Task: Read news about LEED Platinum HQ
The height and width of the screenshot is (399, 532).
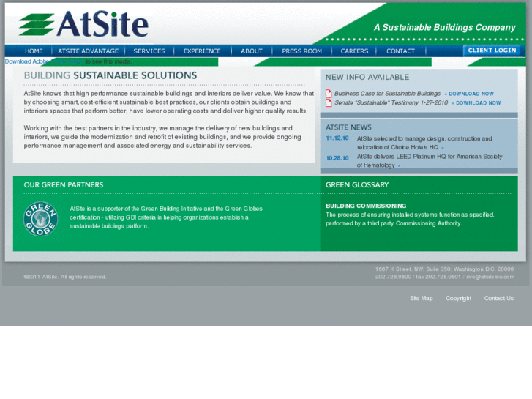Action: (430, 160)
